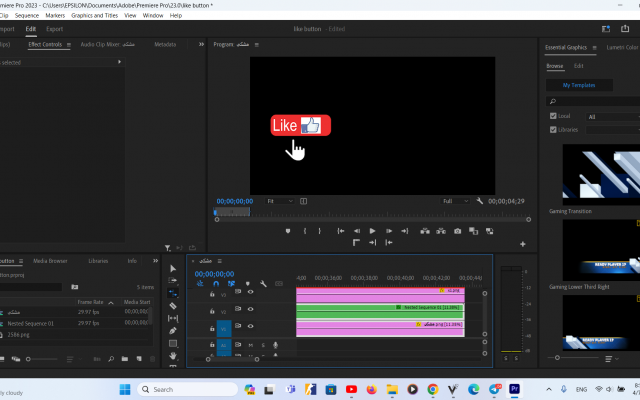
Task: Click the Gaming Transition template thumbnail
Action: point(601,174)
